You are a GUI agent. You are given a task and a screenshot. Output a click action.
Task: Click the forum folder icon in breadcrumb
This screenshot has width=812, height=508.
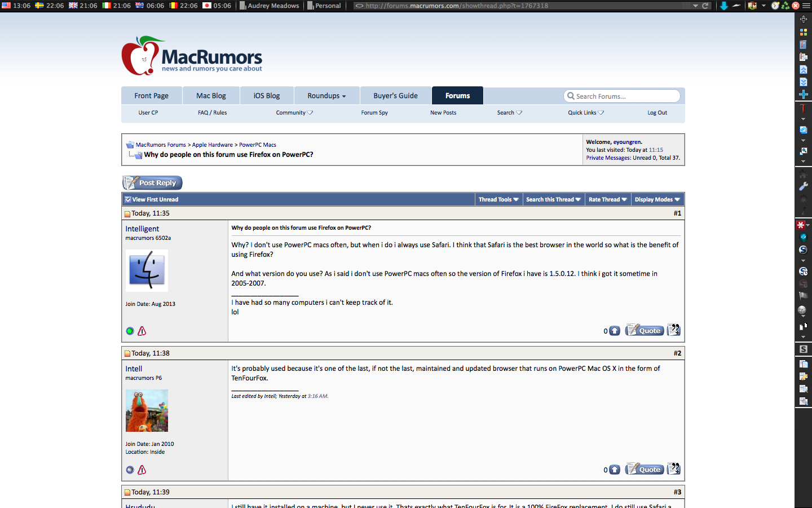pyautogui.click(x=130, y=145)
